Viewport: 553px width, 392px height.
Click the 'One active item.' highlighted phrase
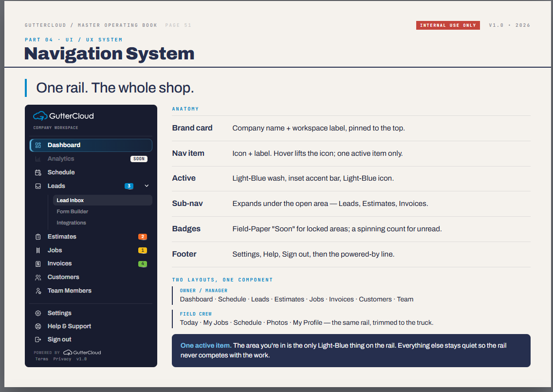[206, 345]
